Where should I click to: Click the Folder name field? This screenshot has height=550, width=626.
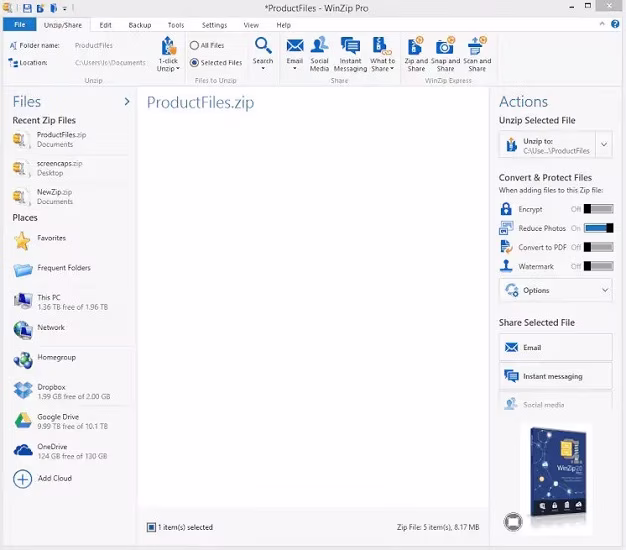point(94,46)
